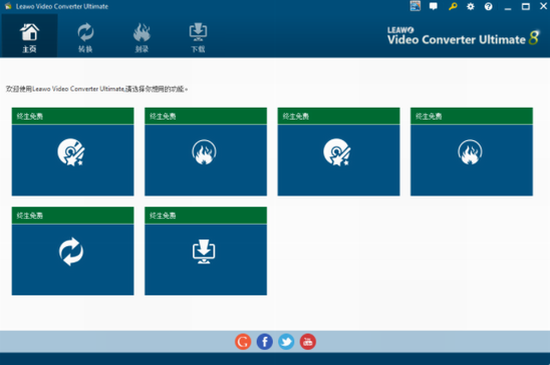The width and height of the screenshot is (550, 365).
Task: Open settings via the gear icon
Action: point(470,6)
